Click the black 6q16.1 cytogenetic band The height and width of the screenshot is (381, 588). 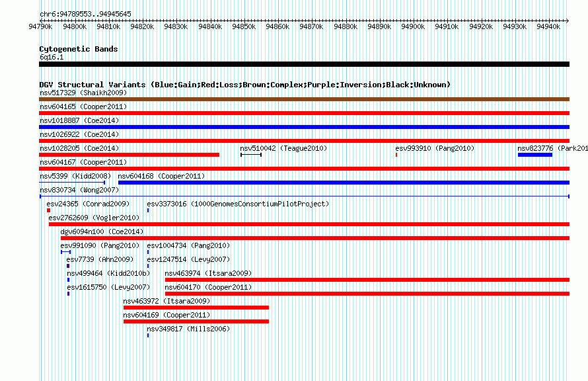304,64
